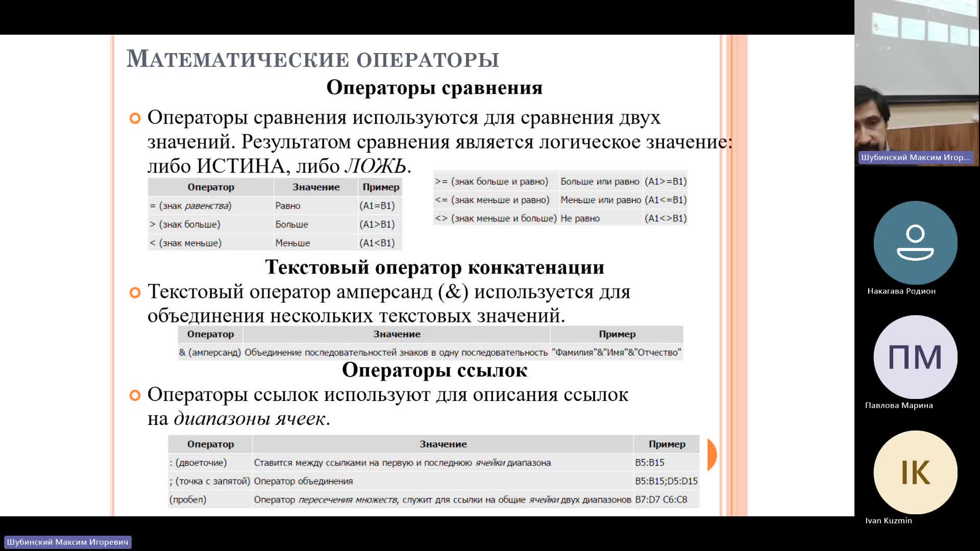980x551 pixels.
Task: Click the example "Фамилия"&"Имя"&"Отчество"
Action: (617, 352)
